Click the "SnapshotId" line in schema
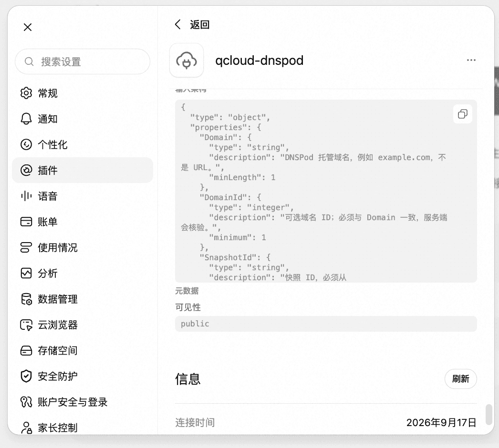The width and height of the screenshot is (499, 448). coord(235,257)
